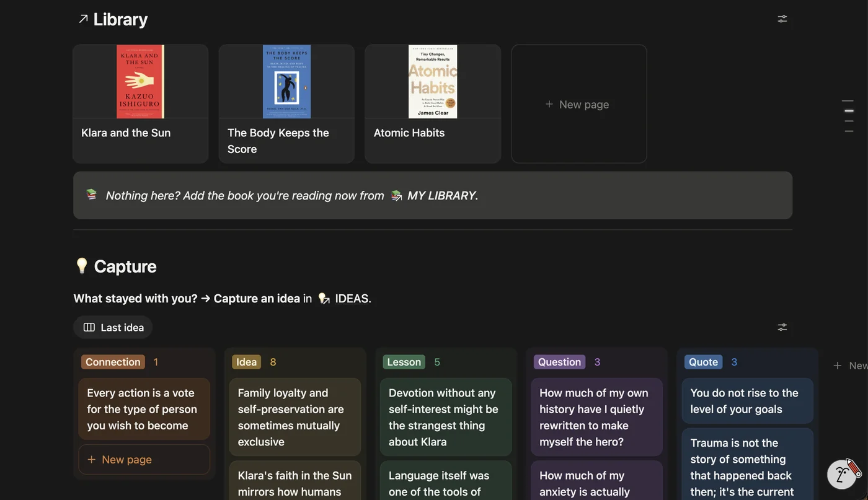Click the books icon before MY LIBRARY link
The height and width of the screenshot is (500, 868).
pyautogui.click(x=396, y=196)
